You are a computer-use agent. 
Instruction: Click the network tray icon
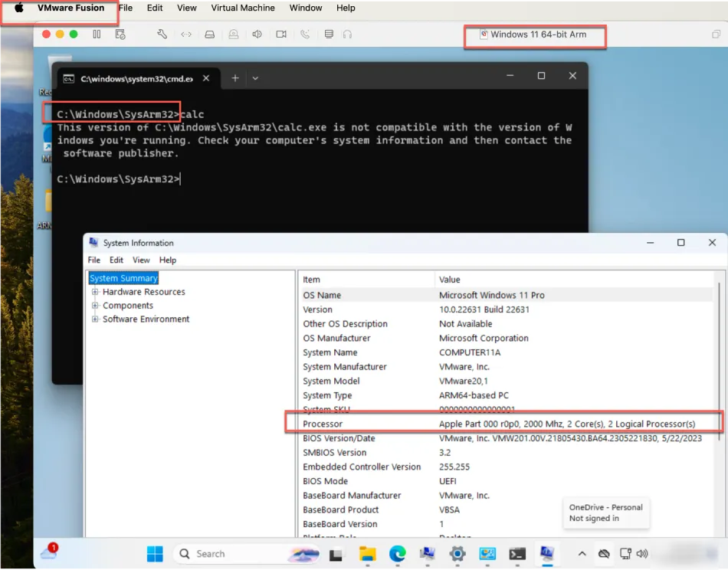pyautogui.click(x=625, y=554)
